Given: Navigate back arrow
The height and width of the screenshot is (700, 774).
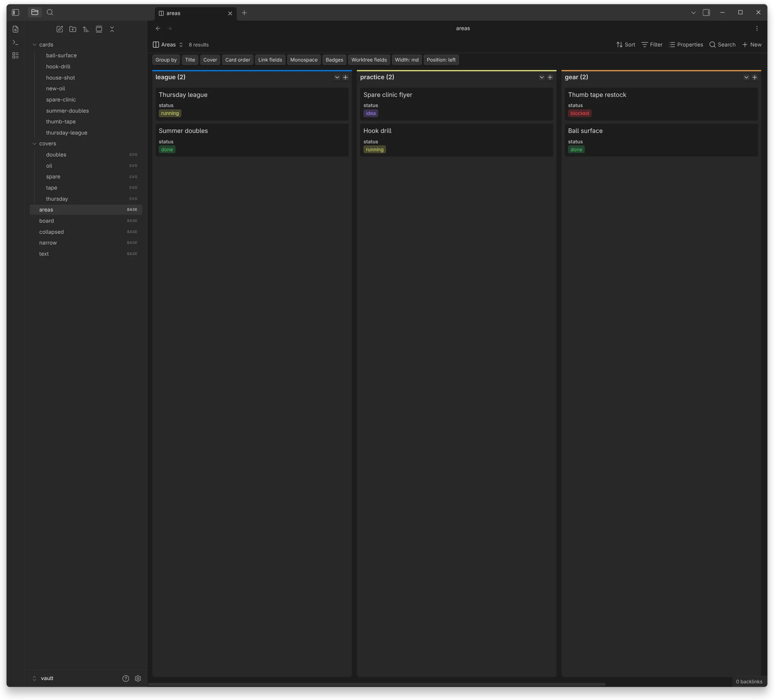Looking at the screenshot, I should click(x=158, y=28).
